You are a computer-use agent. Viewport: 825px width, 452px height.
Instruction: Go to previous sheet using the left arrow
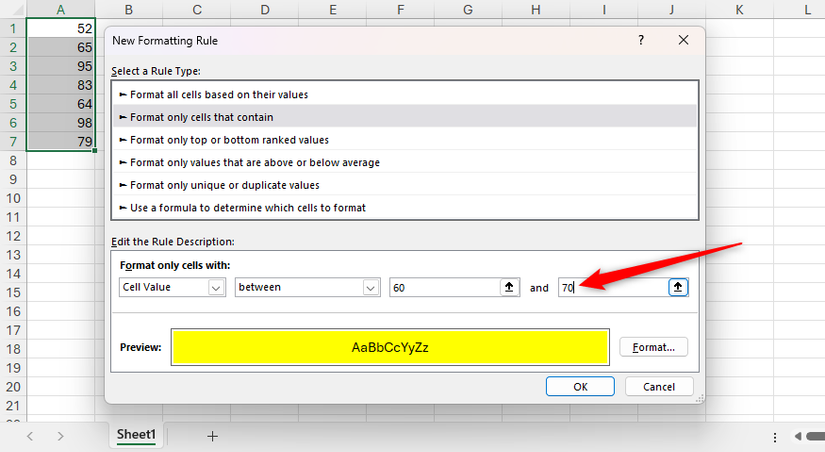click(30, 436)
